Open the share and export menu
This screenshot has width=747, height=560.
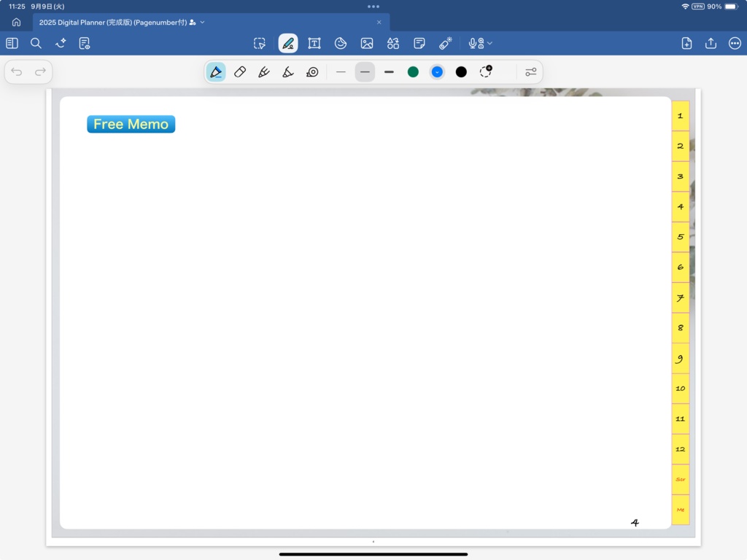[711, 43]
